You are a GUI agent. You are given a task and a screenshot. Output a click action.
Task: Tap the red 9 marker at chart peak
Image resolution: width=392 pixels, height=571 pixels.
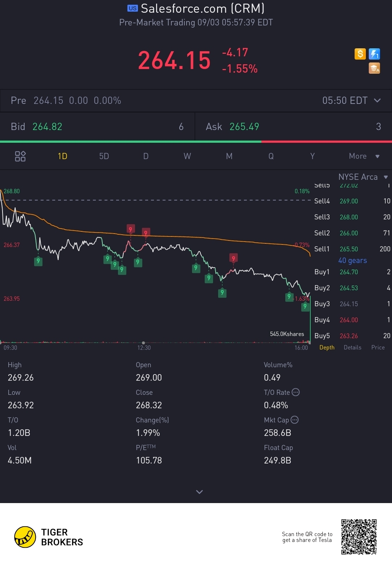[x=131, y=229]
